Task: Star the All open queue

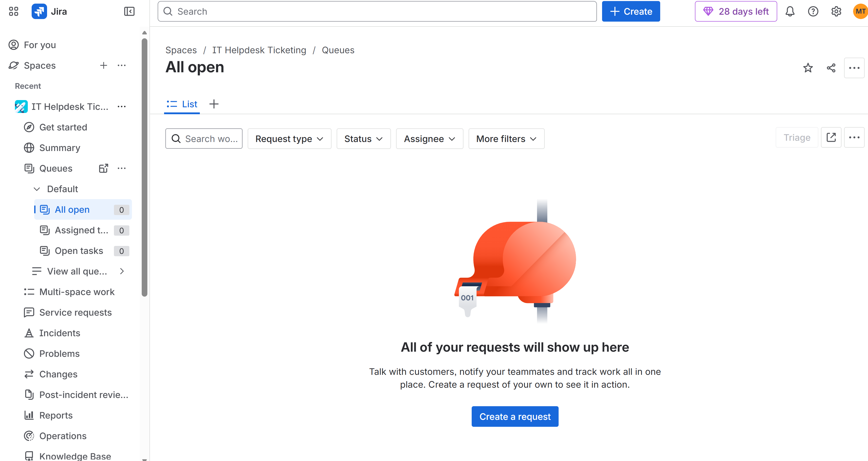Action: coord(808,68)
